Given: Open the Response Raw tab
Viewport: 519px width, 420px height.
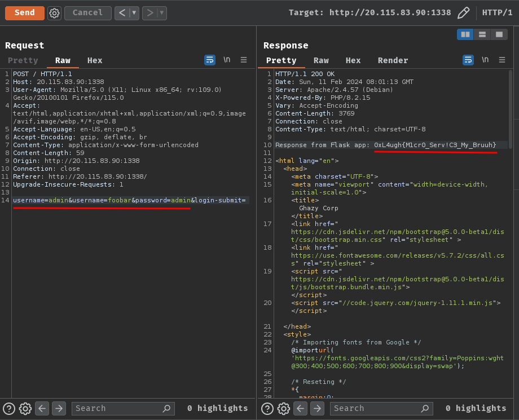Looking at the screenshot, I should click(321, 60).
